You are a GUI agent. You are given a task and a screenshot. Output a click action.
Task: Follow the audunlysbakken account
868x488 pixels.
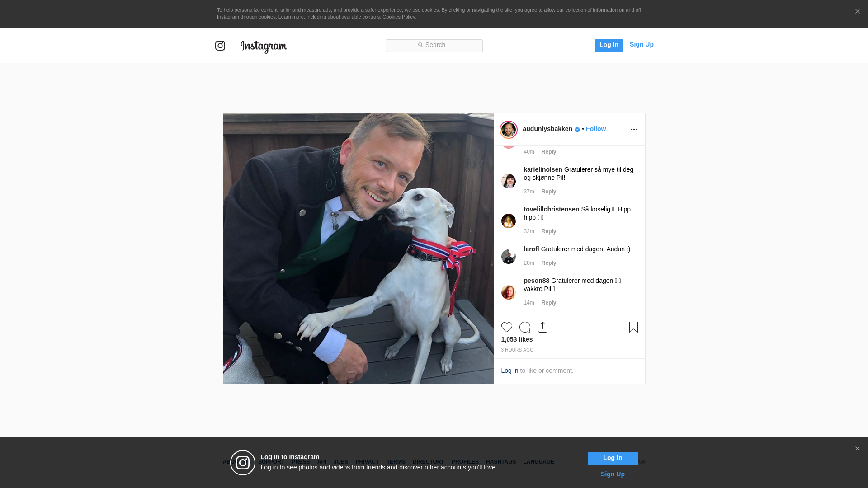click(x=596, y=129)
